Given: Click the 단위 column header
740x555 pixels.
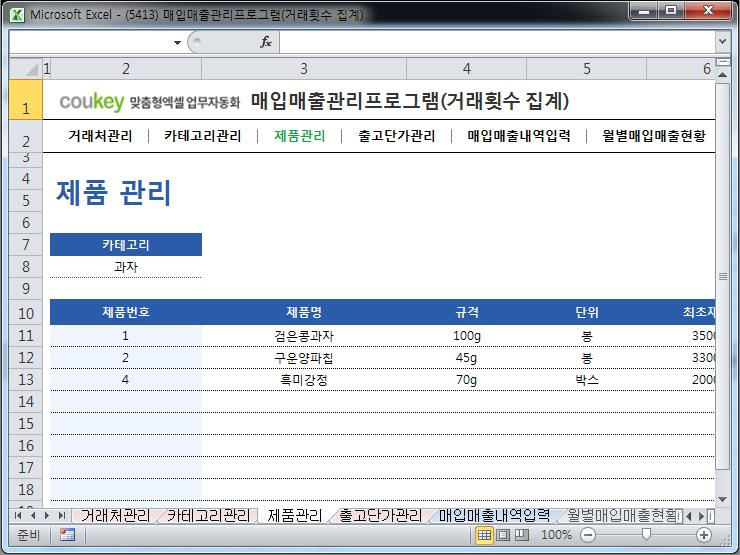Looking at the screenshot, I should pos(587,312).
